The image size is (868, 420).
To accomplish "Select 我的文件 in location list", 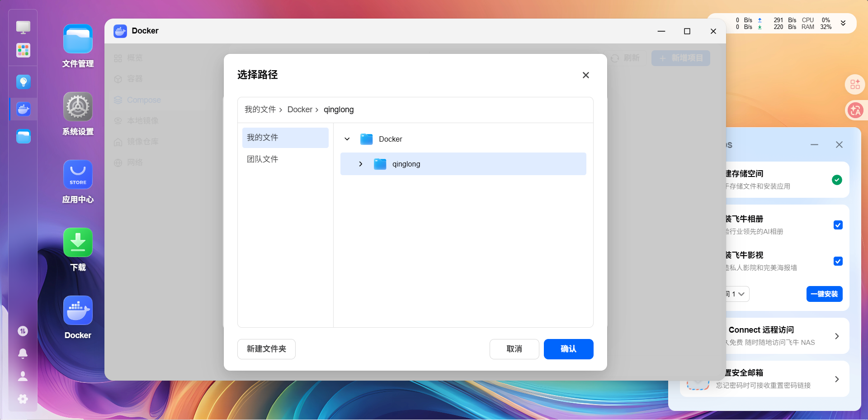I will pyautogui.click(x=285, y=138).
